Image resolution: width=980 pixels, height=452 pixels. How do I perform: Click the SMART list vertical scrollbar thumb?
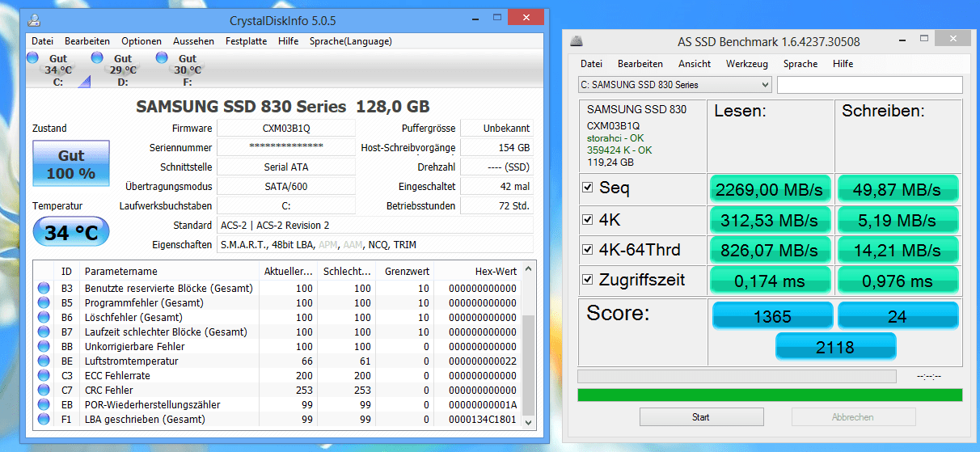coord(529,365)
